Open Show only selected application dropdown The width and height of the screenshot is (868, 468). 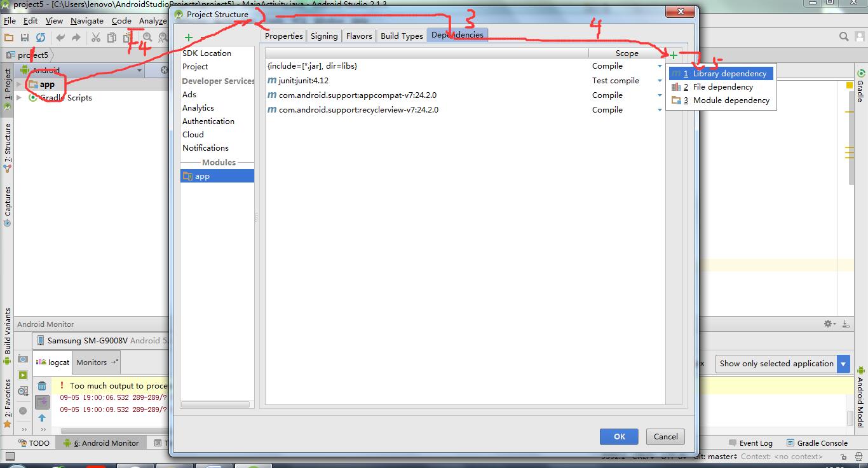[x=782, y=364]
